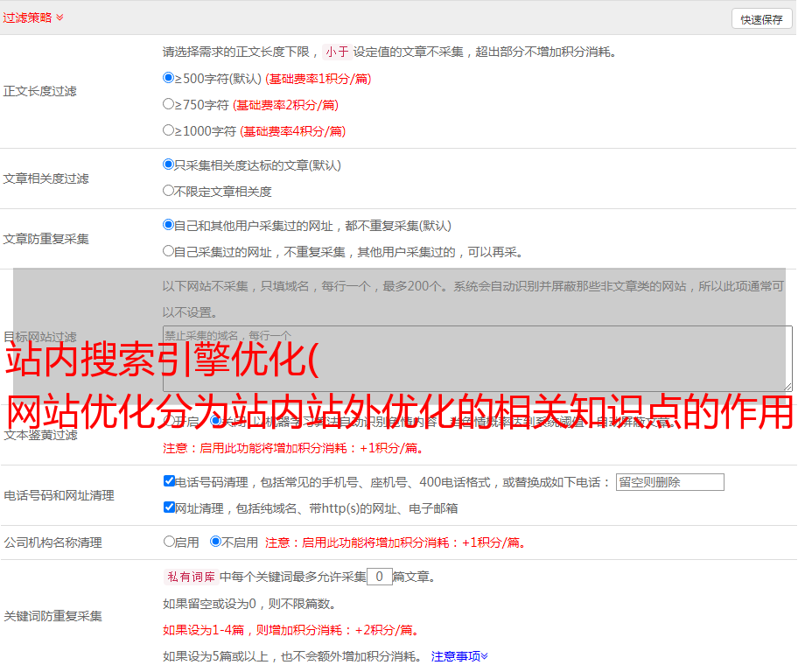Select 自己和其他用户采集过的网址 no-repeat option
Image resolution: width=798 pixels, height=672 pixels.
pyautogui.click(x=169, y=225)
